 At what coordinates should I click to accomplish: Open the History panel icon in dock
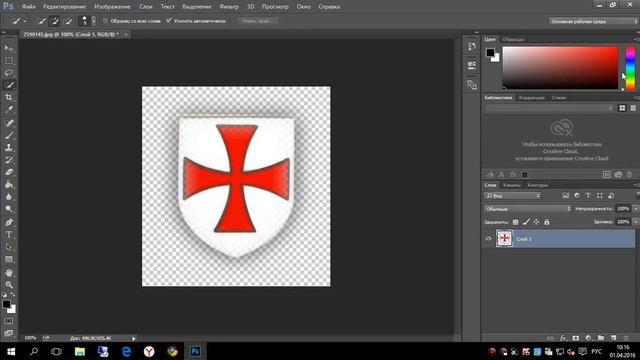(471, 46)
